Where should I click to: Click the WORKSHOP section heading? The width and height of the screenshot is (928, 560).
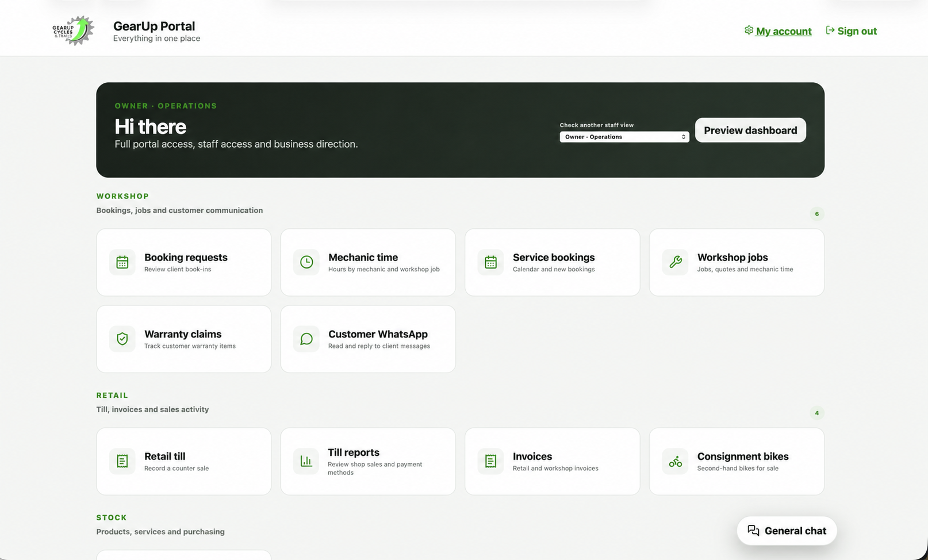click(122, 196)
